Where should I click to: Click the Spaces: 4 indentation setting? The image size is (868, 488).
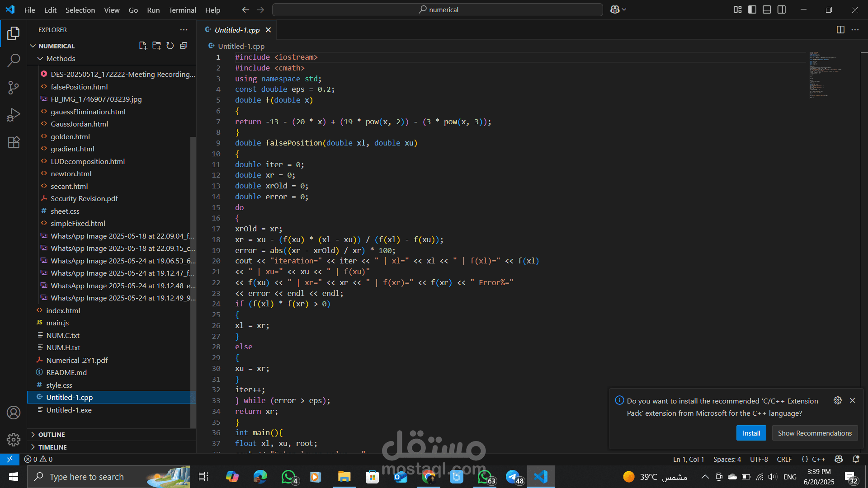pos(727,459)
